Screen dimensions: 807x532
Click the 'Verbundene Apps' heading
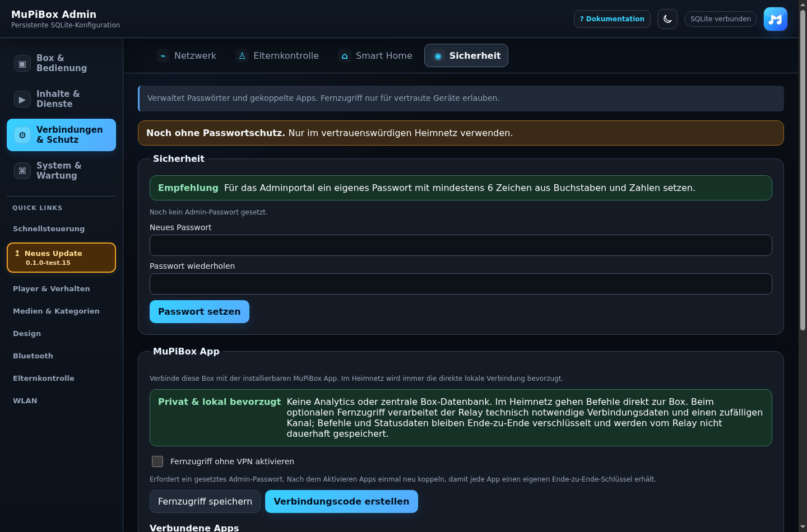194,528
